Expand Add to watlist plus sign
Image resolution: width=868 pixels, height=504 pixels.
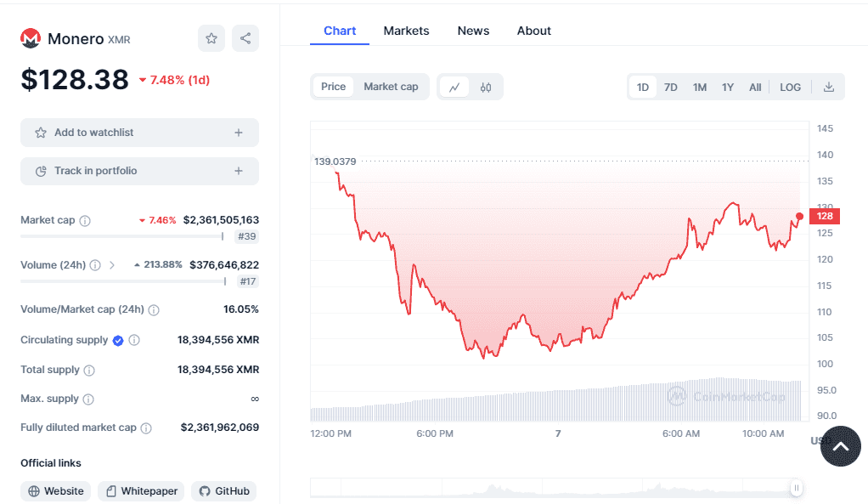click(239, 133)
